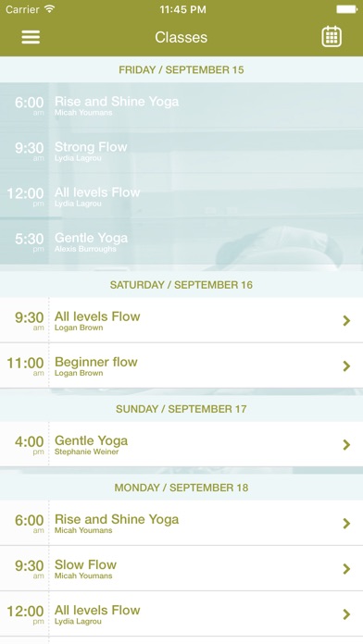
Task: Tap the Sunday / September 17 header
Action: click(181, 409)
